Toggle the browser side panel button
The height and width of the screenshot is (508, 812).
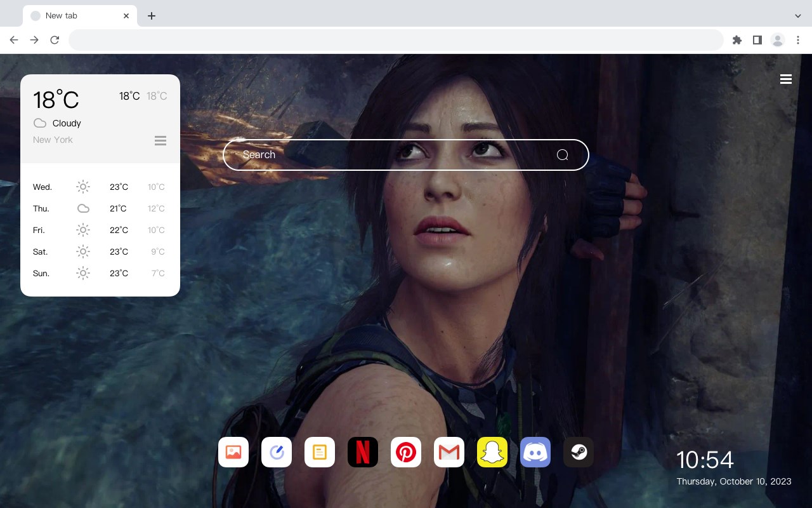coord(757,40)
